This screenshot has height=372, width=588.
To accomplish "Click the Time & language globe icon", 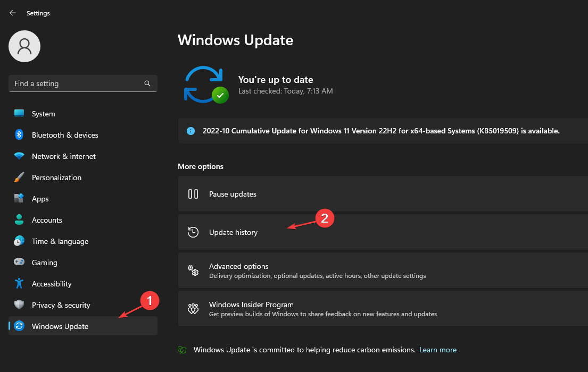I will [19, 241].
